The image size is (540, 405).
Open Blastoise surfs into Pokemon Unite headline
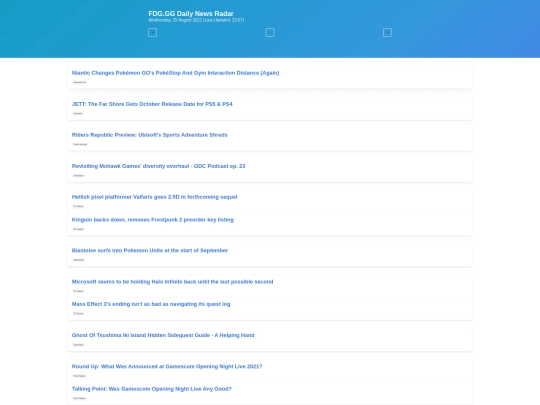[x=149, y=250]
